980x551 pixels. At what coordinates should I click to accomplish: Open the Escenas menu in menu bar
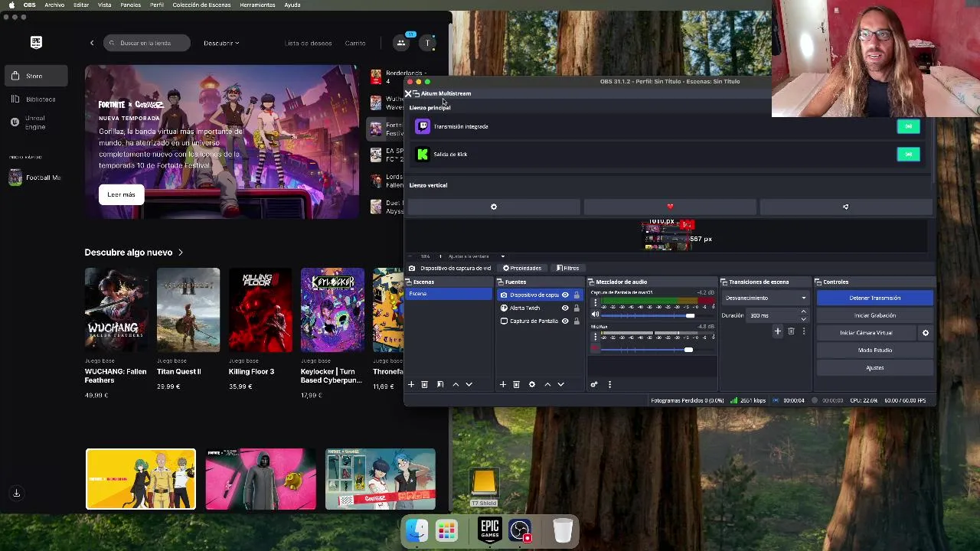(201, 5)
